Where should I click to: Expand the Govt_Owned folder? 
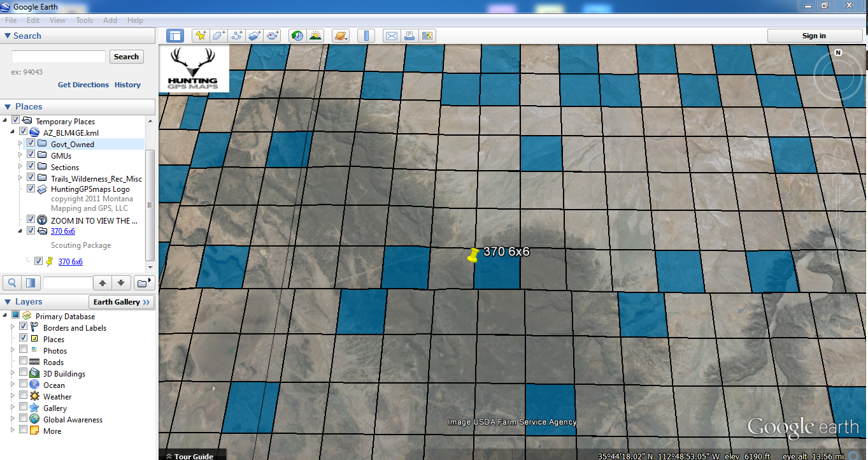pyautogui.click(x=20, y=144)
